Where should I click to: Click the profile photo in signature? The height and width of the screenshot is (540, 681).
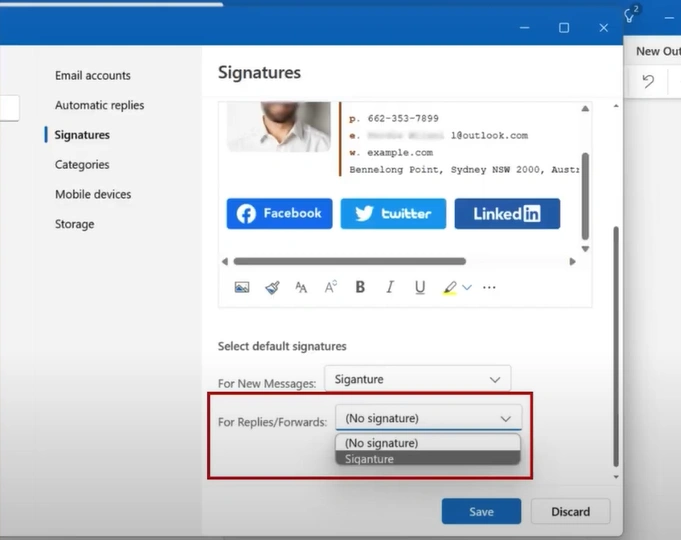[x=279, y=126]
